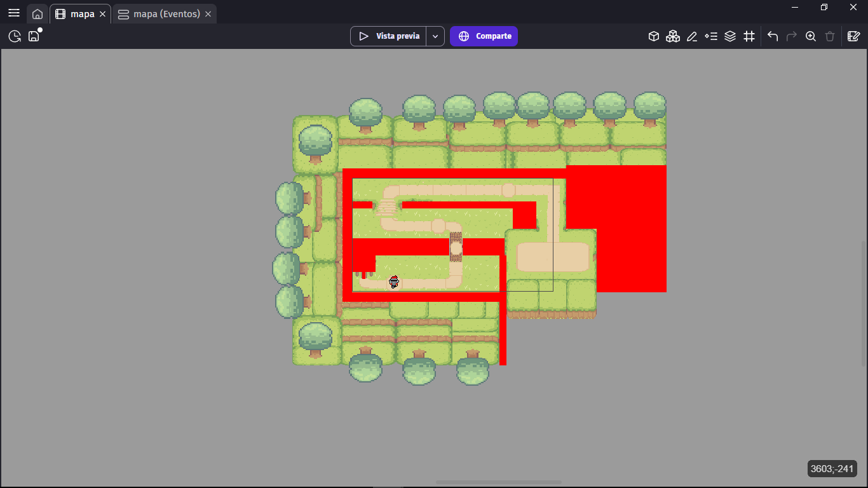This screenshot has height=488, width=868.
Task: Open the main hamburger menu
Action: pyautogui.click(x=14, y=13)
